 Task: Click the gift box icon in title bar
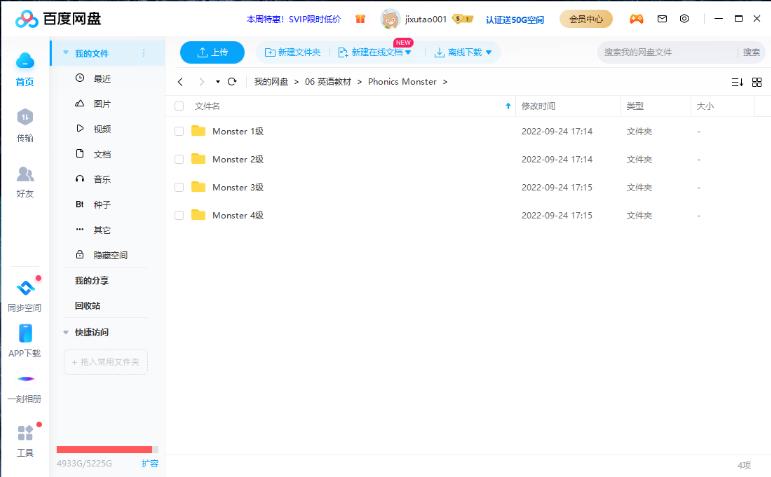(360, 19)
